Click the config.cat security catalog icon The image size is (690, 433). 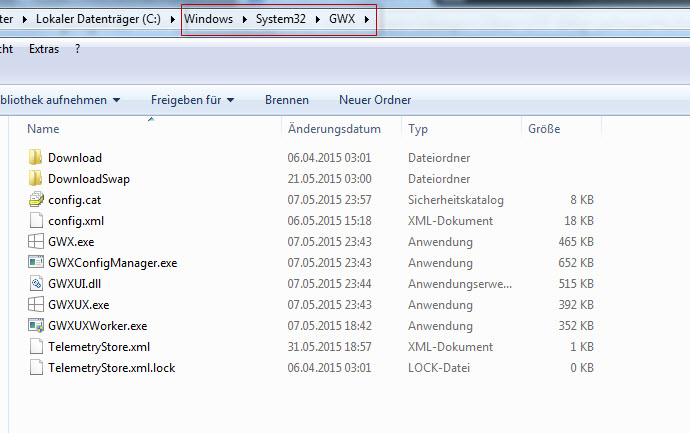36,199
